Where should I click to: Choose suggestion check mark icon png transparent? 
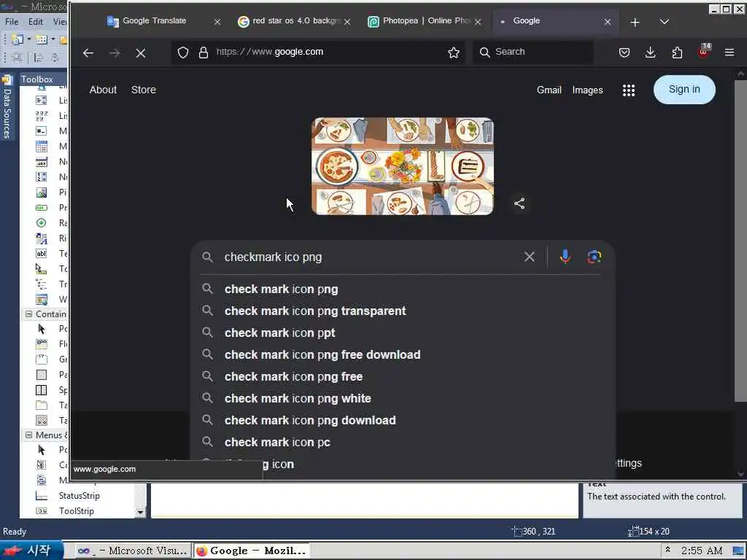click(403, 311)
